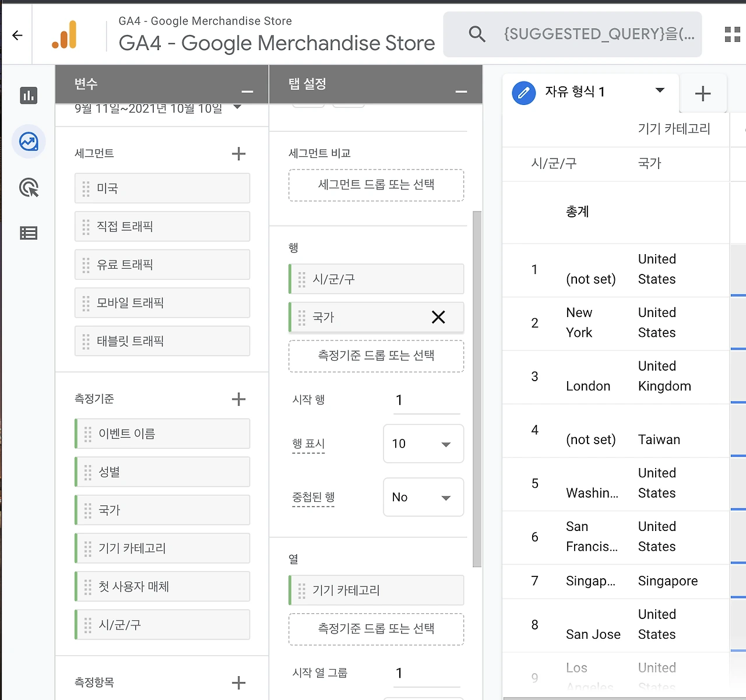Open the 행 표시 dropdown showing 10

[x=424, y=444]
